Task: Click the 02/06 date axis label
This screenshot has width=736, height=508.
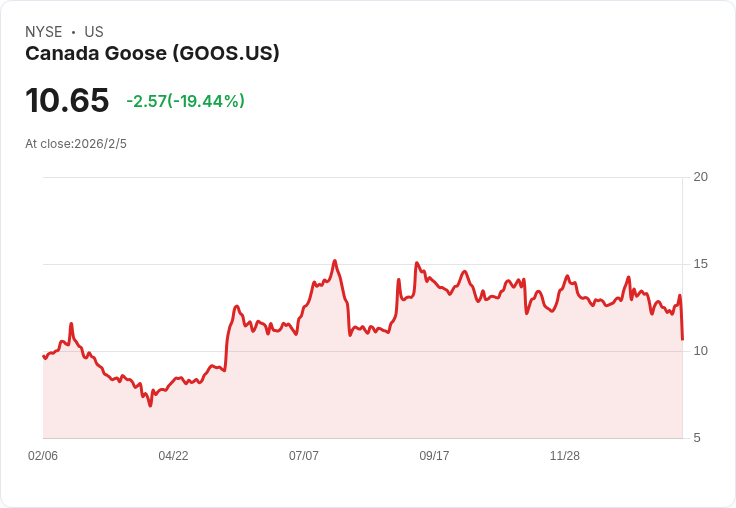Action: coord(43,456)
